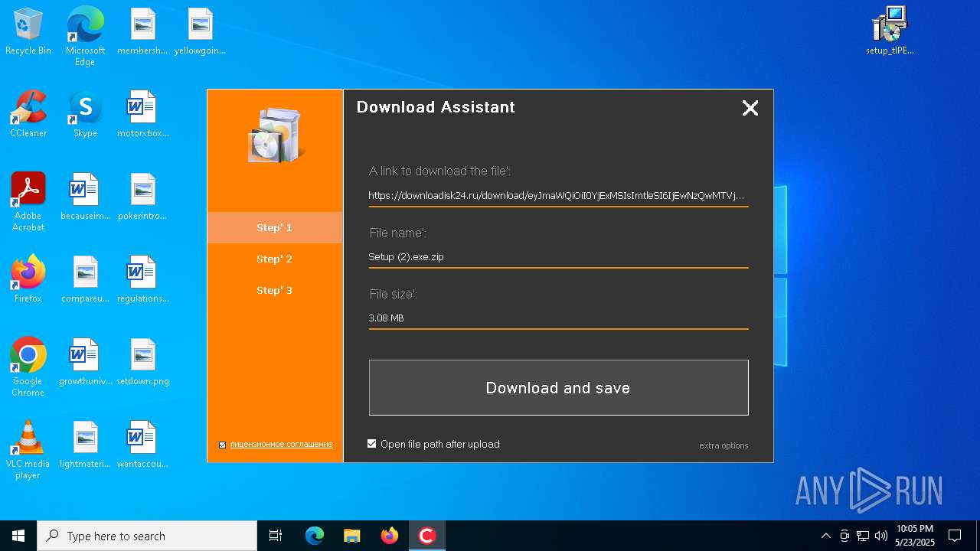This screenshot has width=980, height=551.
Task: Select the becauseim... Word document
Action: click(x=85, y=197)
